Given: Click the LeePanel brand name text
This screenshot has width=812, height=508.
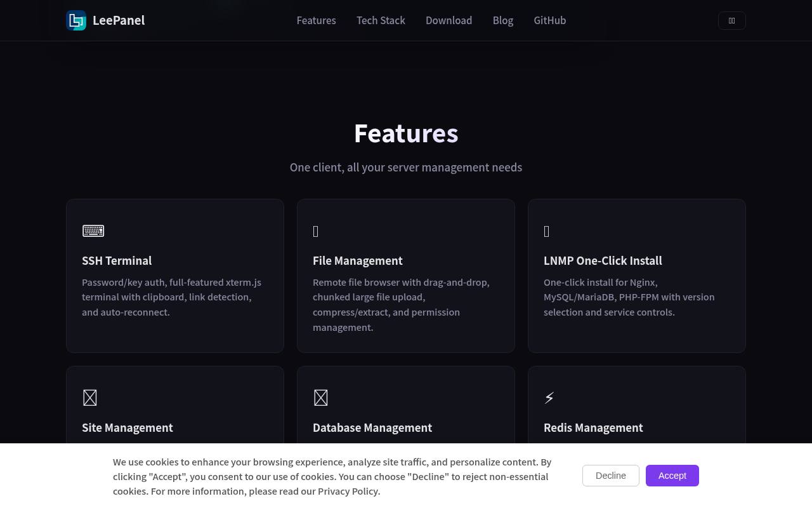Looking at the screenshot, I should (119, 20).
